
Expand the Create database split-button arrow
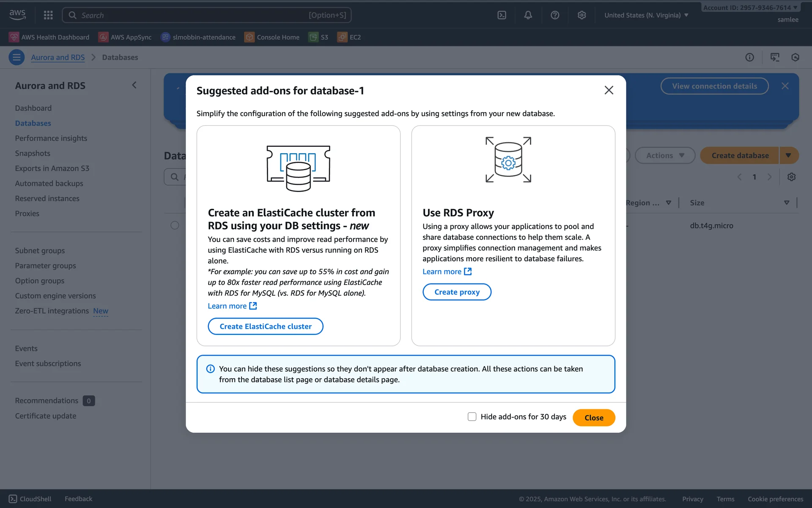click(788, 155)
